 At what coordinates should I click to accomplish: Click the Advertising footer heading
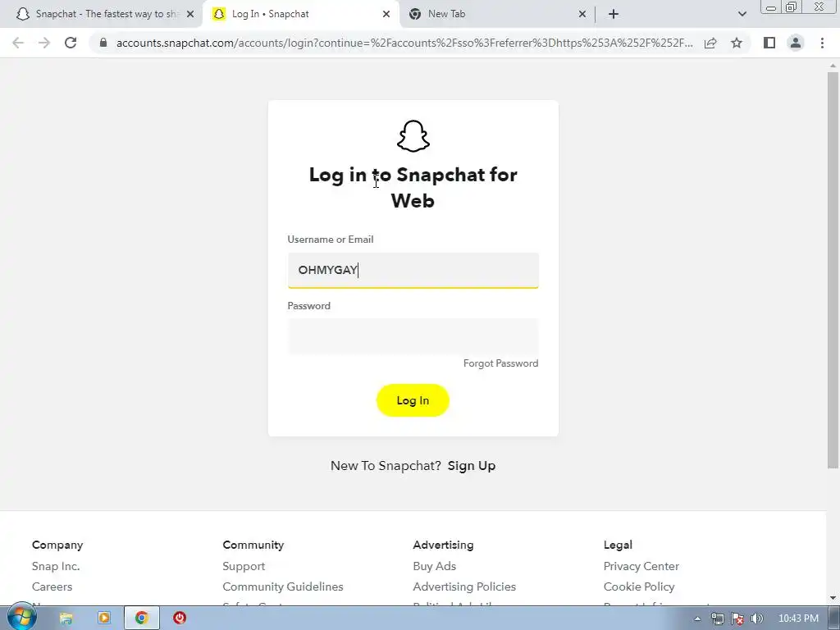[x=443, y=545]
